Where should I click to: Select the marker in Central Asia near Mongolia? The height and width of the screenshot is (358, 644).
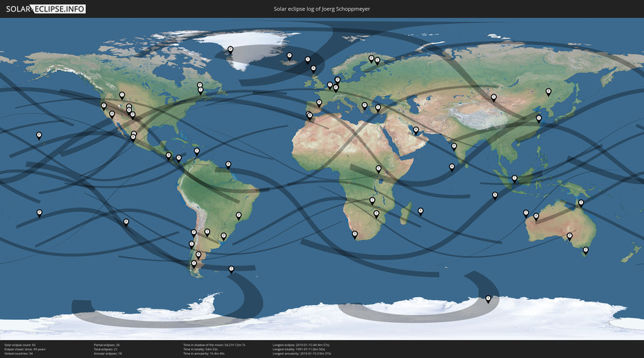(x=494, y=97)
